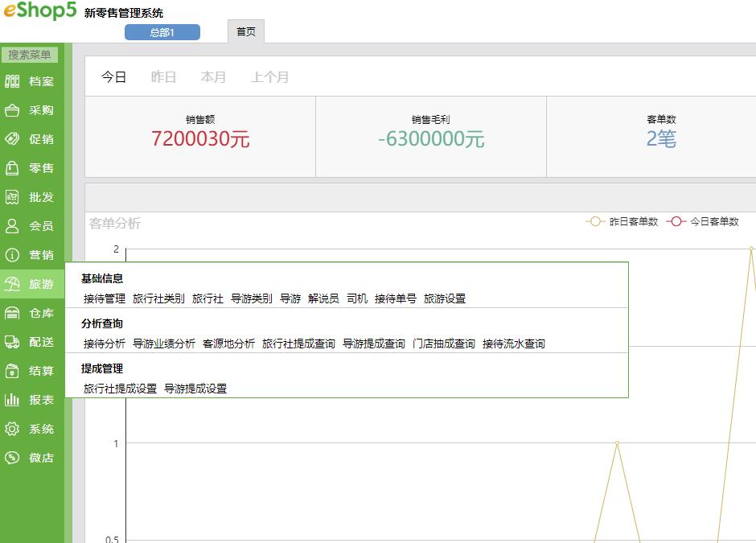756x543 pixels.
Task: Click the 仓库 warehouse icon
Action: click(12, 312)
